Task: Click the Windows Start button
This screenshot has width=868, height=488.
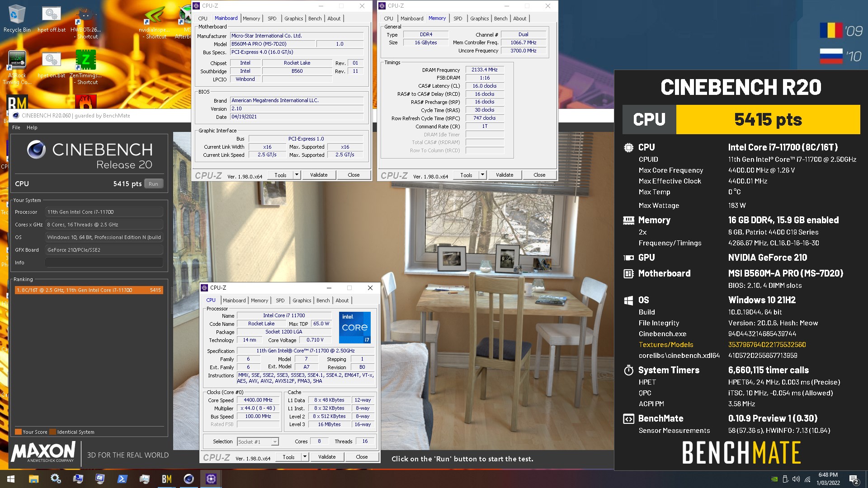Action: click(x=11, y=479)
